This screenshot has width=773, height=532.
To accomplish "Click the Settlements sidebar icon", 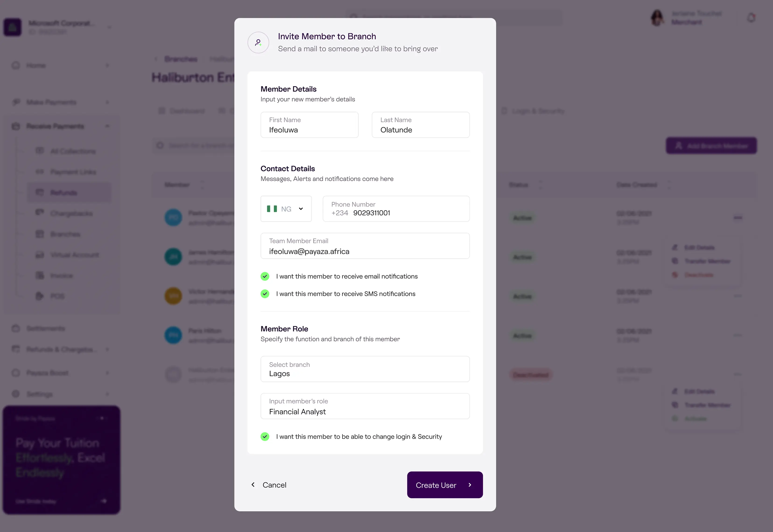I will (x=16, y=328).
